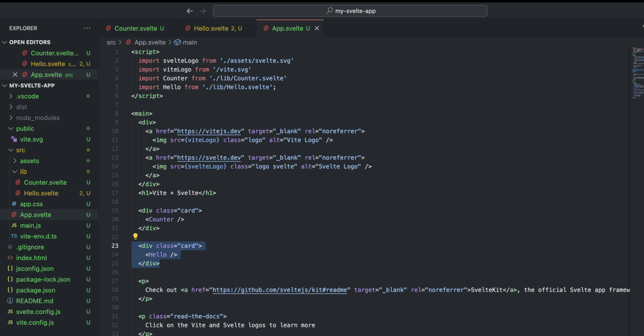644x336 pixels.
Task: Expand the .vscode folder
Action: (x=11, y=96)
